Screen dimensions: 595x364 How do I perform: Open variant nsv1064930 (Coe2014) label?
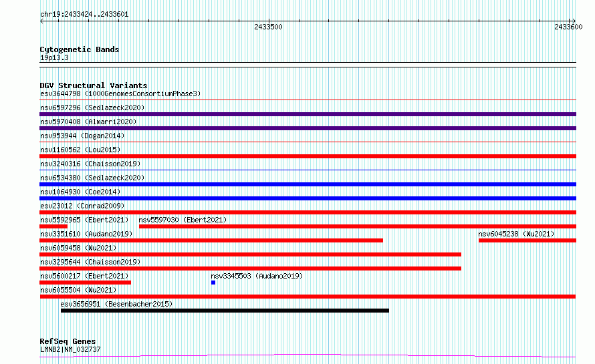coord(80,192)
